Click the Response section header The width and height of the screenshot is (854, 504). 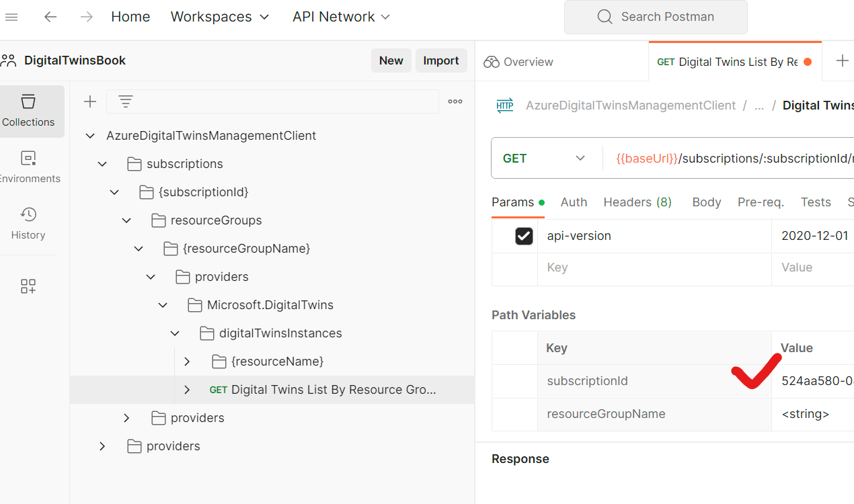[x=520, y=459]
